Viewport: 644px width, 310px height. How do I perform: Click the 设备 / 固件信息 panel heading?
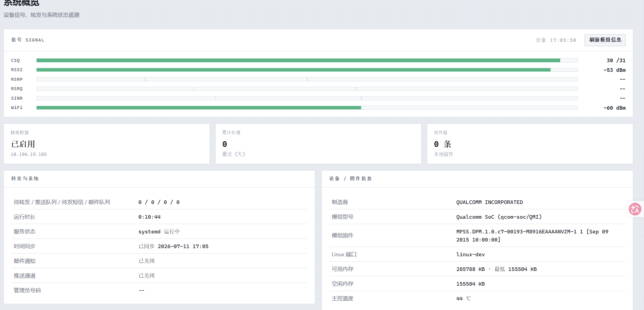coord(350,178)
